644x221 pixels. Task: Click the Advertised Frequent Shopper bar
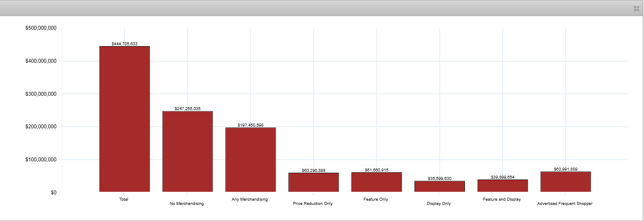[x=565, y=182]
